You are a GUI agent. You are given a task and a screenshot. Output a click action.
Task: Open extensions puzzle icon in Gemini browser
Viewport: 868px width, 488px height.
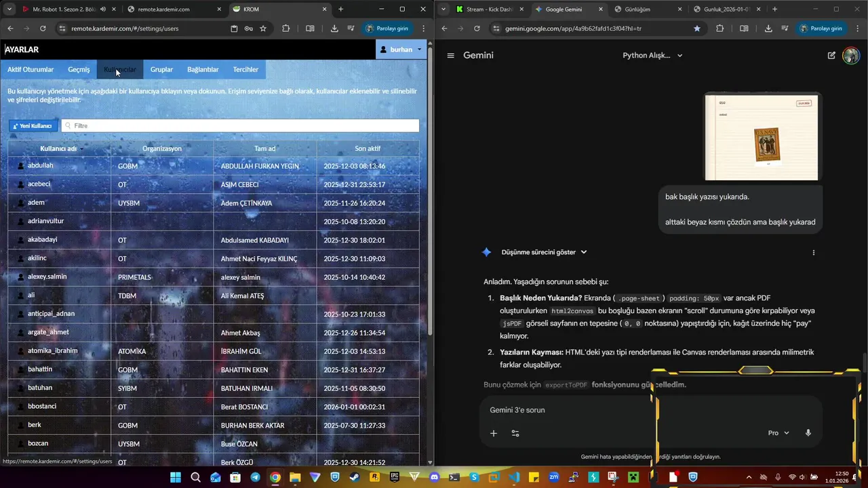(719, 28)
